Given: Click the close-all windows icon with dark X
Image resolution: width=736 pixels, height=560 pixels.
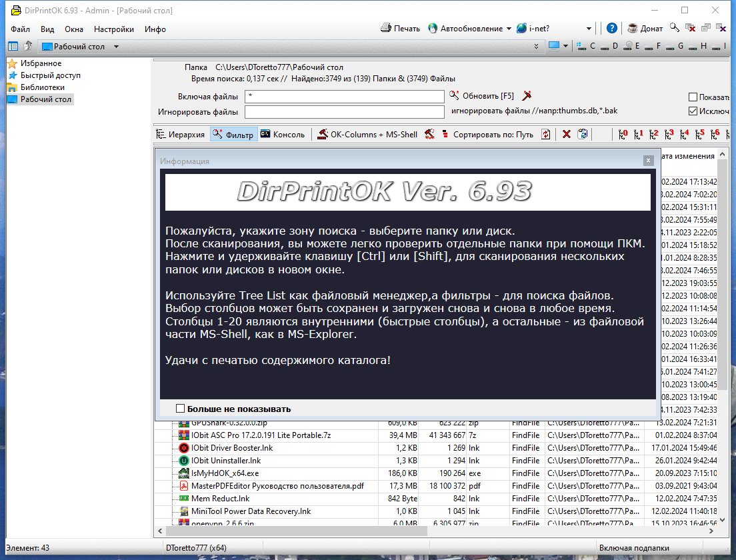Looking at the screenshot, I should click(721, 28).
